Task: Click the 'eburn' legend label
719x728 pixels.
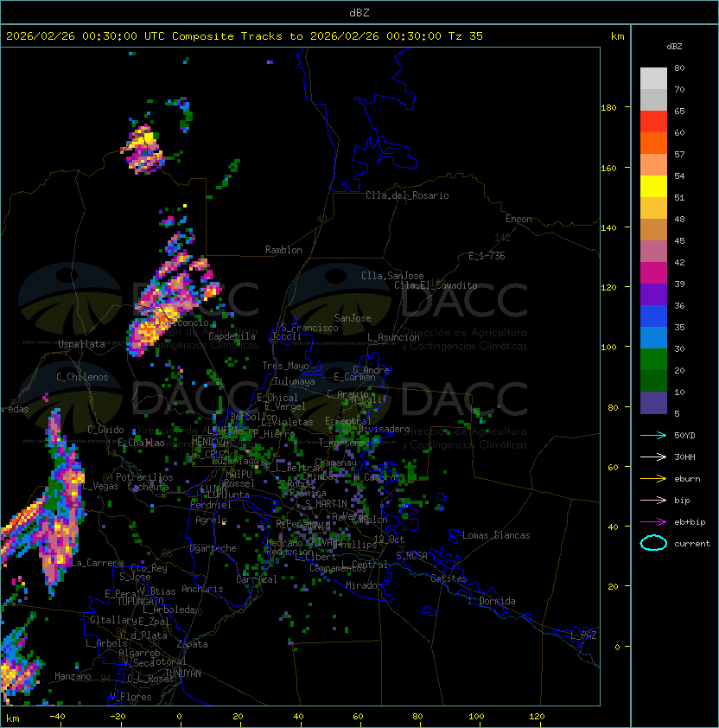Action: pos(687,479)
